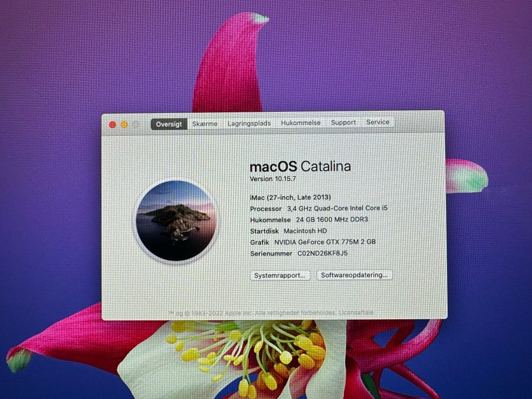Minimize window with yellow button
The image size is (532, 399).
pyautogui.click(x=124, y=125)
